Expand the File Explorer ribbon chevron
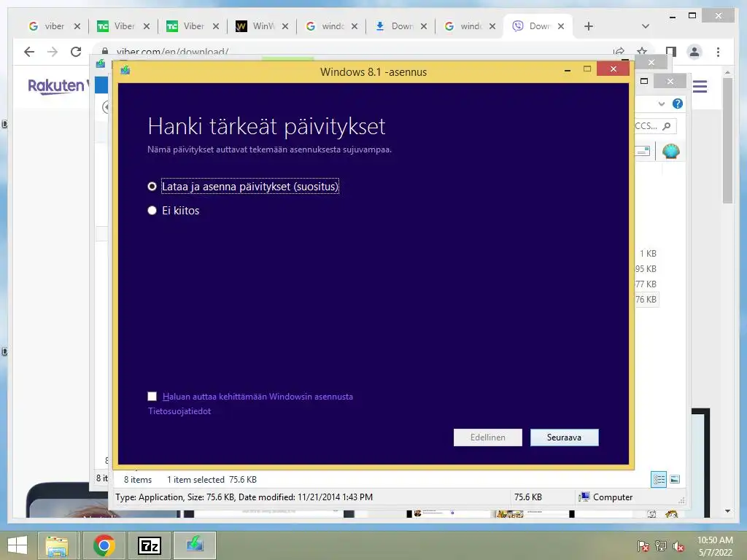The width and height of the screenshot is (747, 560). (x=661, y=104)
